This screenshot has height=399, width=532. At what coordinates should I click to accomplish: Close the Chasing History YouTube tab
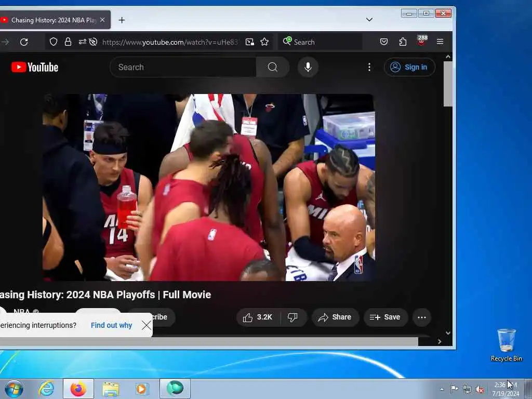[x=102, y=20]
